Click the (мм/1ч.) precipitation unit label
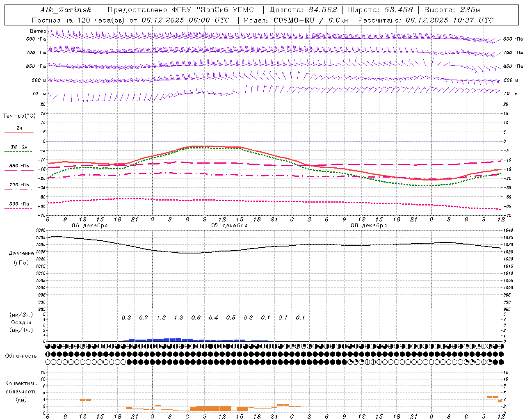Viewport: 525px width, 420px height. pos(21,330)
